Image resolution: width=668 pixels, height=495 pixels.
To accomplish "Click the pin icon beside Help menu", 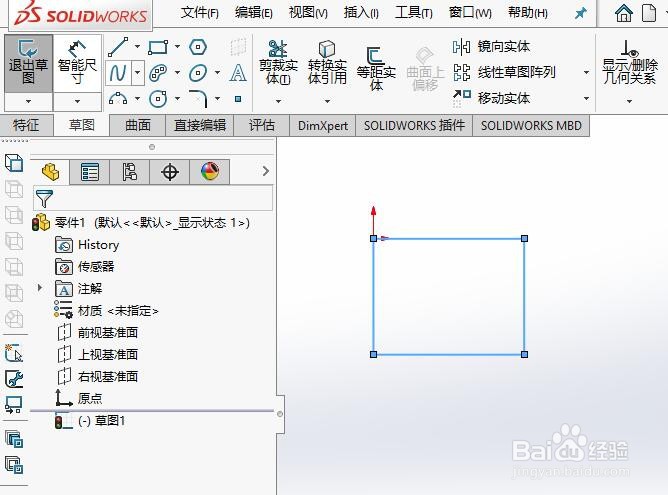I will (x=580, y=13).
